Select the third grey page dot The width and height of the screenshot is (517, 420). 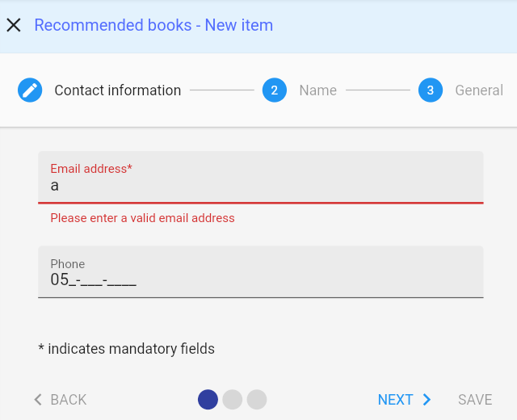point(257,400)
